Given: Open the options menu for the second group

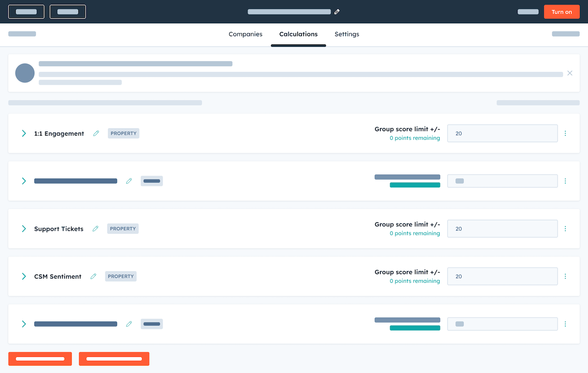Looking at the screenshot, I should [x=565, y=181].
